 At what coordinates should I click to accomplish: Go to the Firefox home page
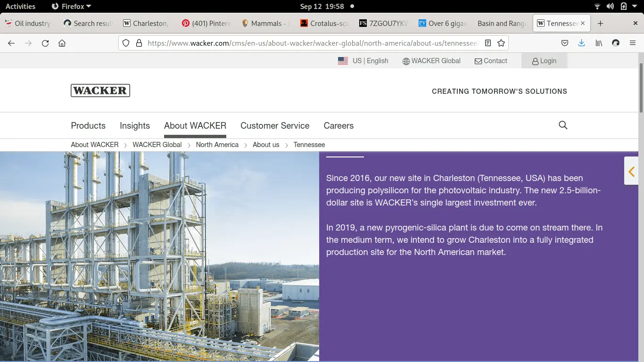click(62, 43)
